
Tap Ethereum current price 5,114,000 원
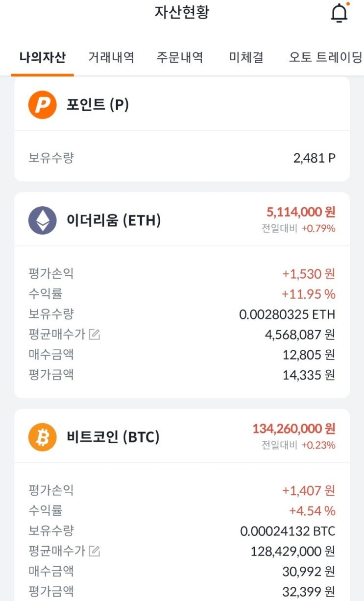pyautogui.click(x=301, y=212)
